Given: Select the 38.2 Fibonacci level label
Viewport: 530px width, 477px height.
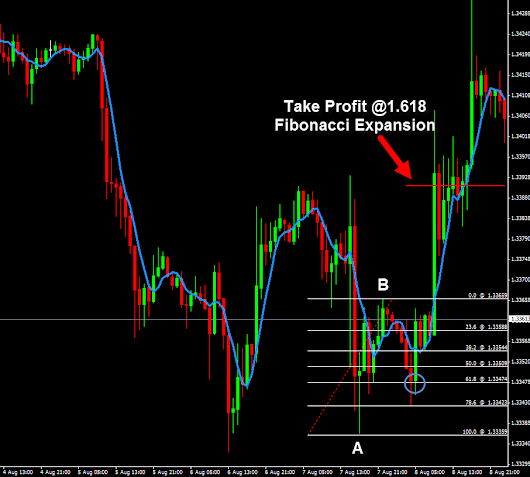Looking at the screenshot, I should pyautogui.click(x=486, y=347).
